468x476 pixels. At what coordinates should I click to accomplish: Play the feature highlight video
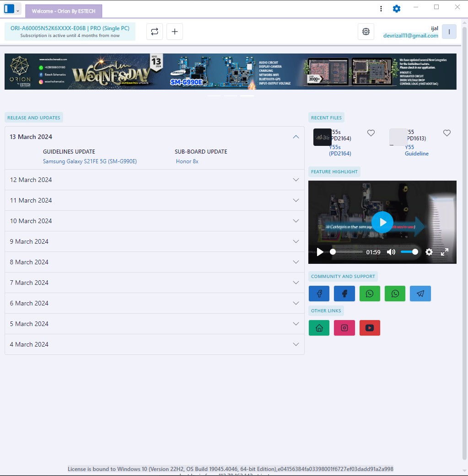382,222
